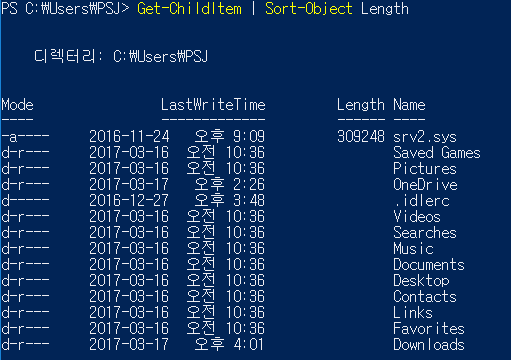Click the 309248 length value
511x360 pixels.
361,137
